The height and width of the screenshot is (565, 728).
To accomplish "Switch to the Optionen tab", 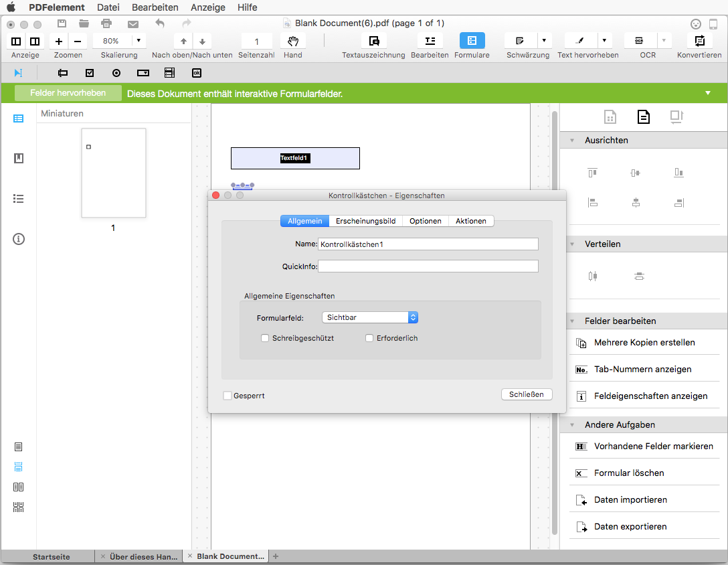I will click(x=426, y=221).
